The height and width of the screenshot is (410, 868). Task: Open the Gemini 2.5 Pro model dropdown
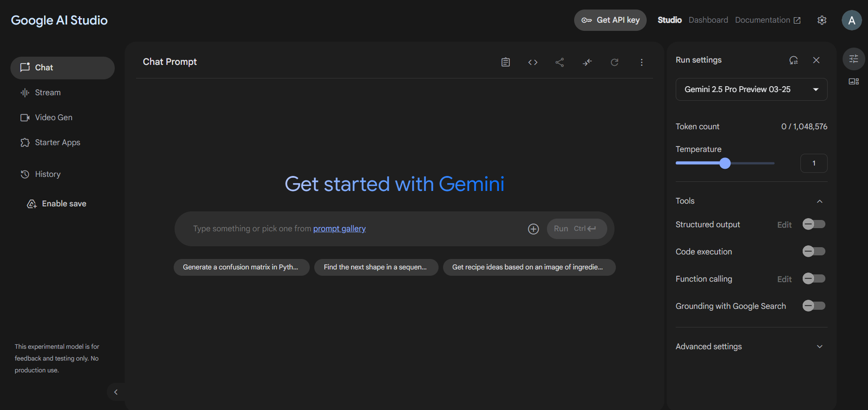751,89
